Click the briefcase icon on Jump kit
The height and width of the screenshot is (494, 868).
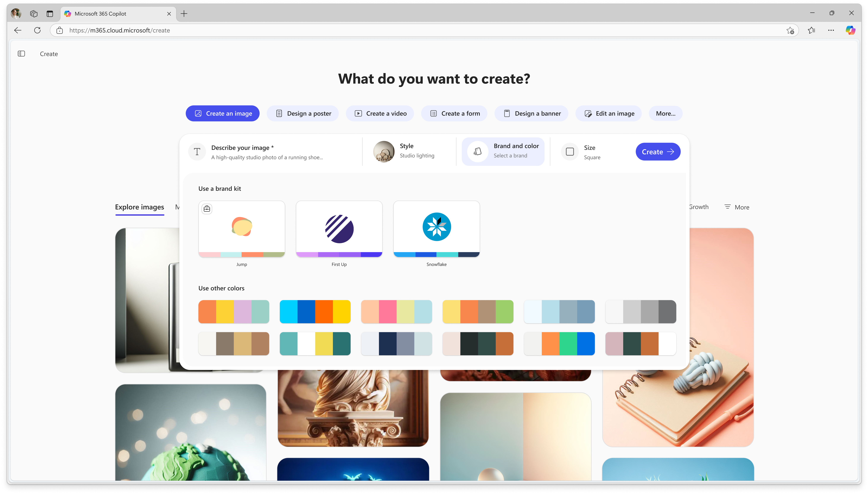tap(207, 209)
